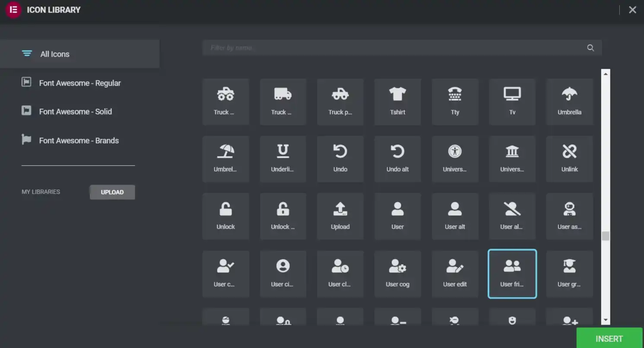Click the scrollbar down arrow
This screenshot has width=644, height=348.
pyautogui.click(x=606, y=320)
